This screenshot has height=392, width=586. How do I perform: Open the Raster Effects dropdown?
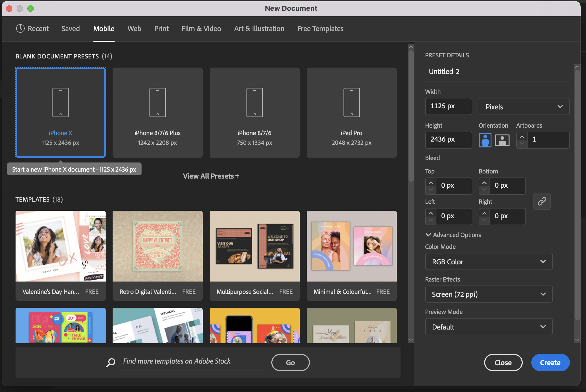point(488,294)
